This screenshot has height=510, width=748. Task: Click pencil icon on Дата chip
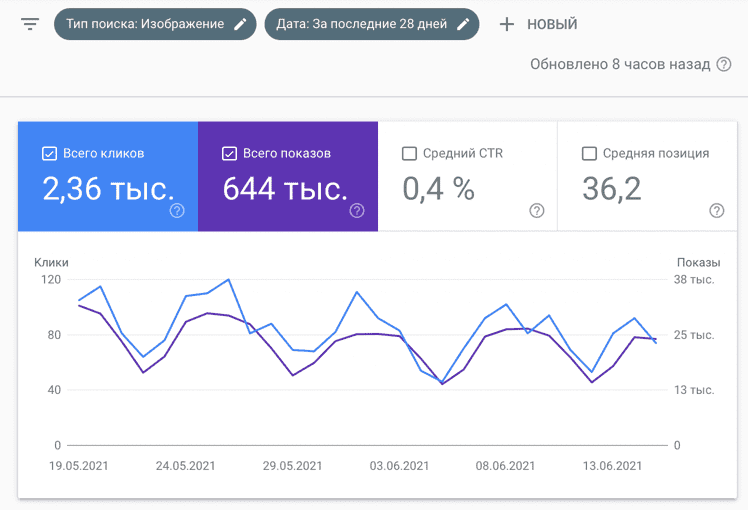click(462, 24)
